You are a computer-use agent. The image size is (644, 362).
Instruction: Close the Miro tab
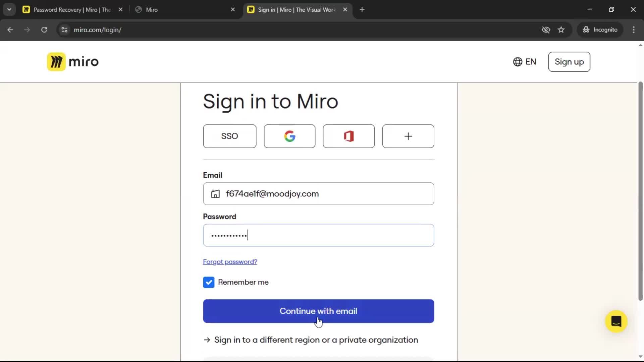point(233,10)
